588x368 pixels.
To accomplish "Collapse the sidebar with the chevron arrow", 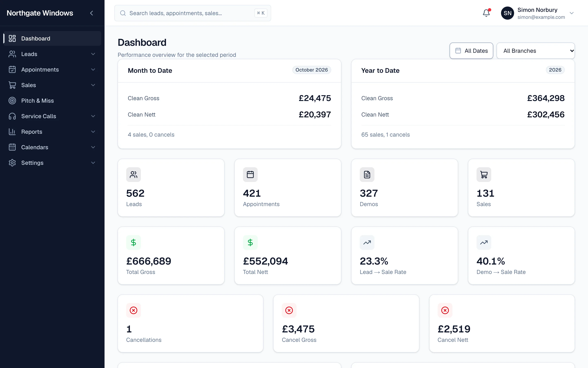I will pos(92,13).
